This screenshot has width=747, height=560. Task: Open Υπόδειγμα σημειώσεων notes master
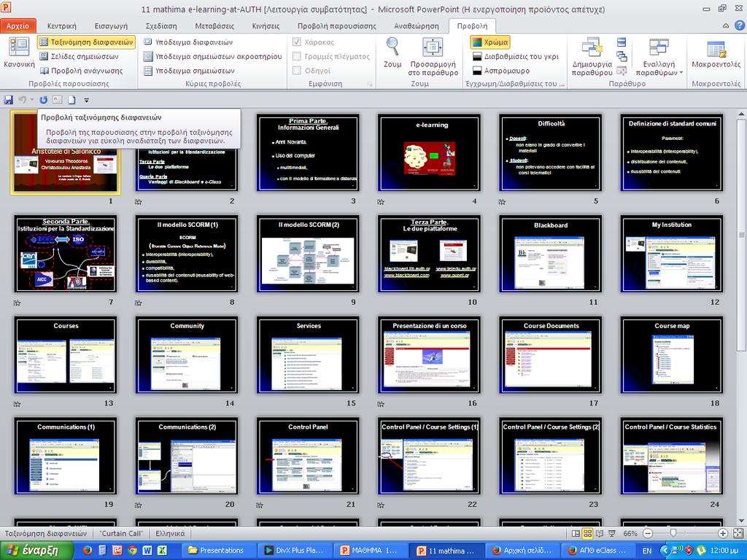coord(189,71)
